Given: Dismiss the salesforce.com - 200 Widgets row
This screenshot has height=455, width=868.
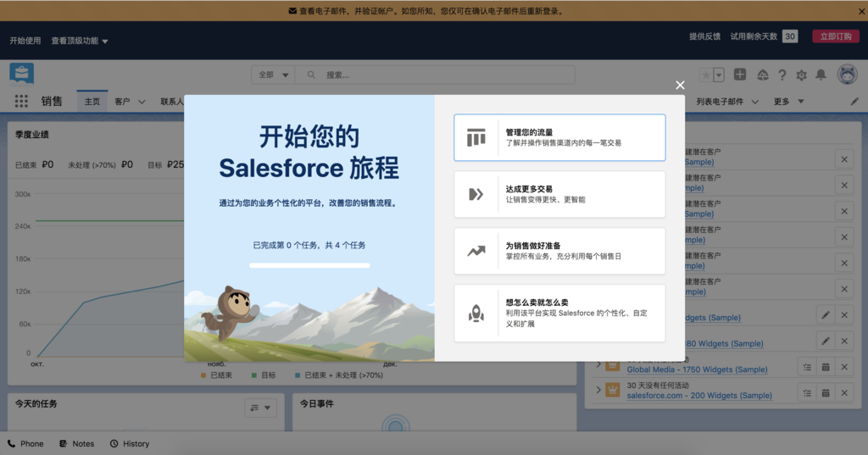Looking at the screenshot, I should (x=844, y=393).
